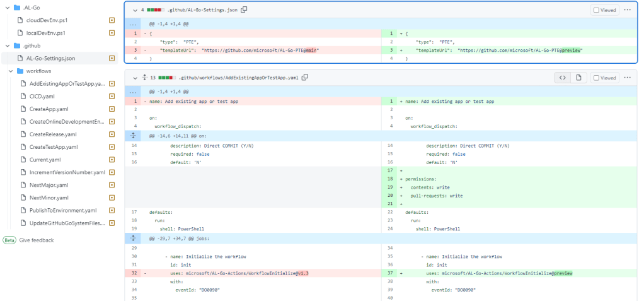
Task: Expand hidden lines above the jobs hunk
Action: (133, 238)
